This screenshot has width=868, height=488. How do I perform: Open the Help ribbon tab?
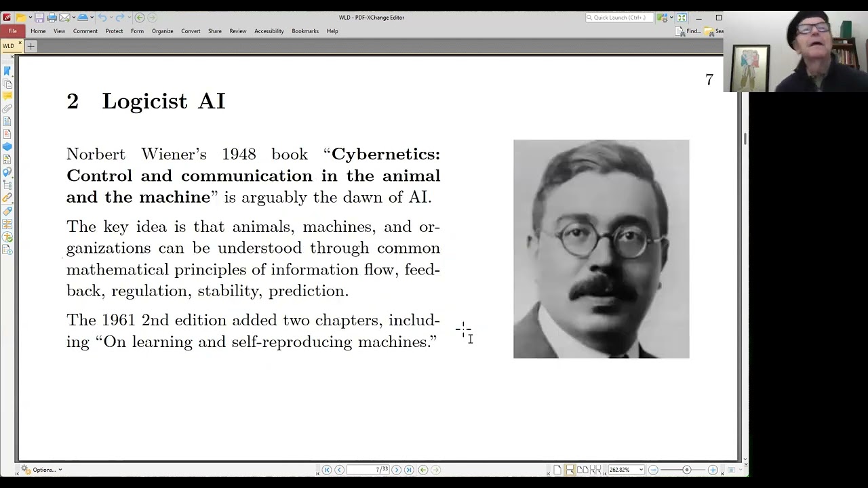pos(332,31)
